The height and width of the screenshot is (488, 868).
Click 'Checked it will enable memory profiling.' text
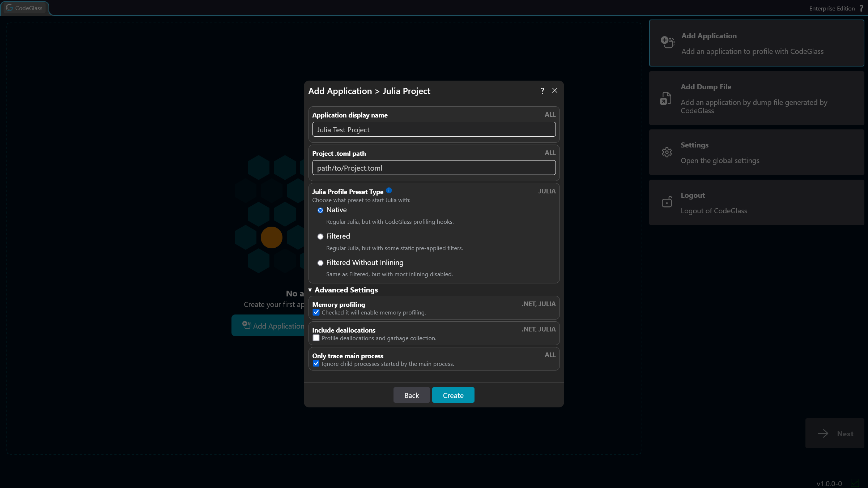pos(374,313)
